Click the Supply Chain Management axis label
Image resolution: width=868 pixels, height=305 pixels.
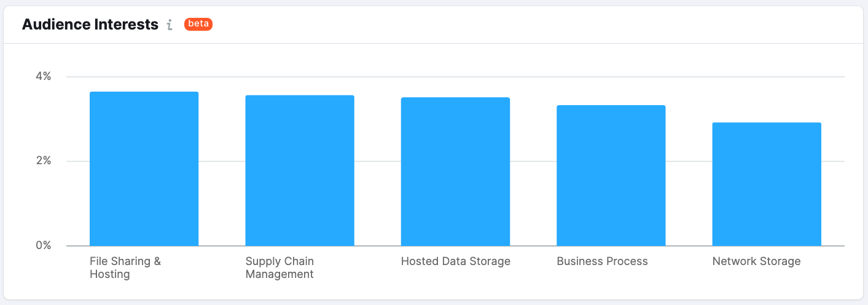pyautogui.click(x=280, y=267)
